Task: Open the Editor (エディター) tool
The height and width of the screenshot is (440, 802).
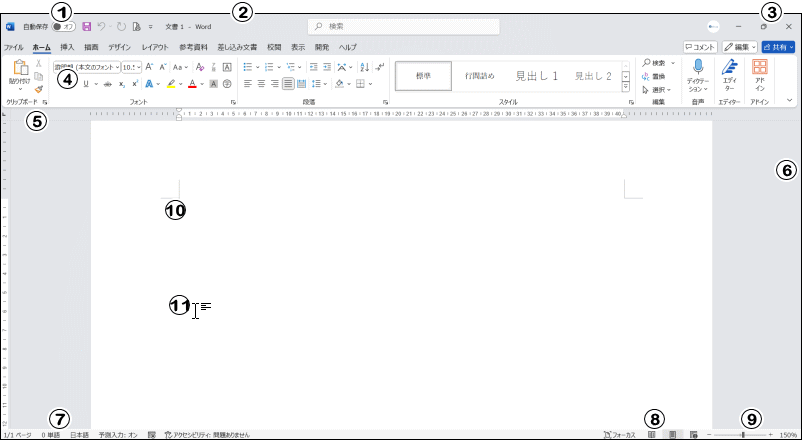Action: (730, 67)
